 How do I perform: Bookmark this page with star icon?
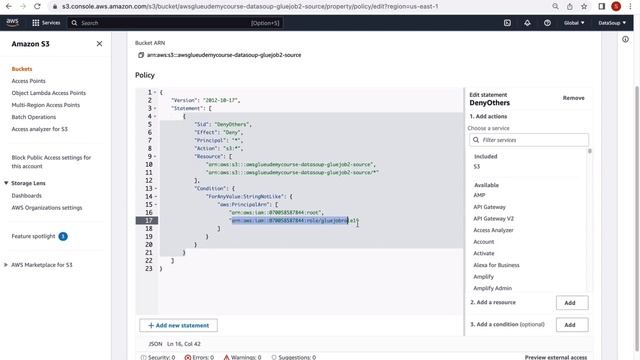click(x=584, y=7)
